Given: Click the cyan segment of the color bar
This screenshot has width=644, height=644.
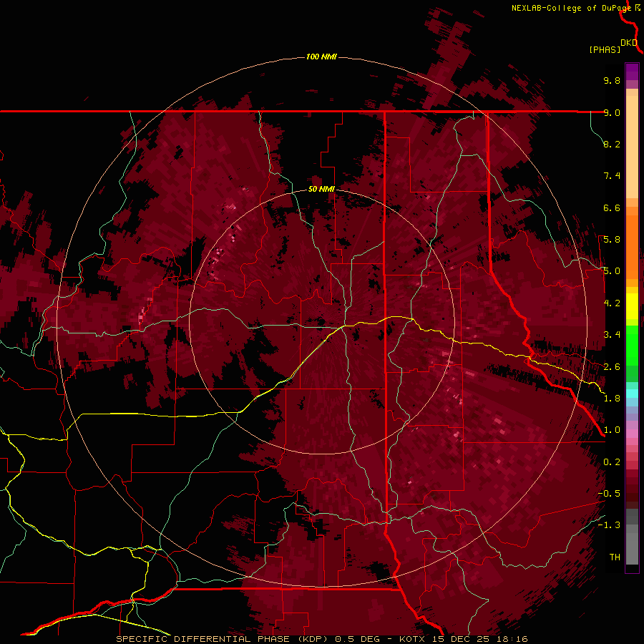Looking at the screenshot, I should pyautogui.click(x=632, y=394).
